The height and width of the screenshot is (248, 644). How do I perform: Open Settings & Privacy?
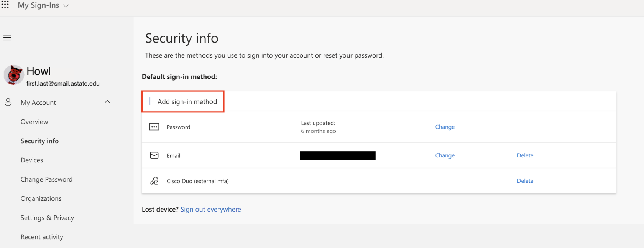pos(47,218)
